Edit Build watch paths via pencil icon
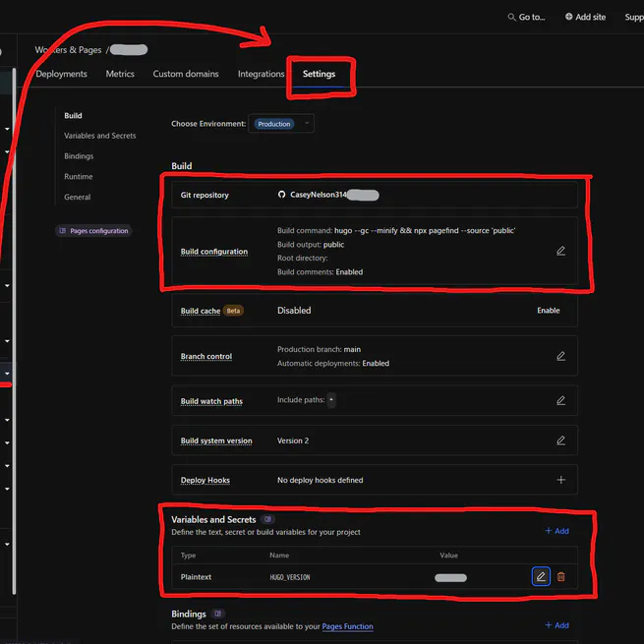Viewport: 644px width, 644px height. (560, 401)
